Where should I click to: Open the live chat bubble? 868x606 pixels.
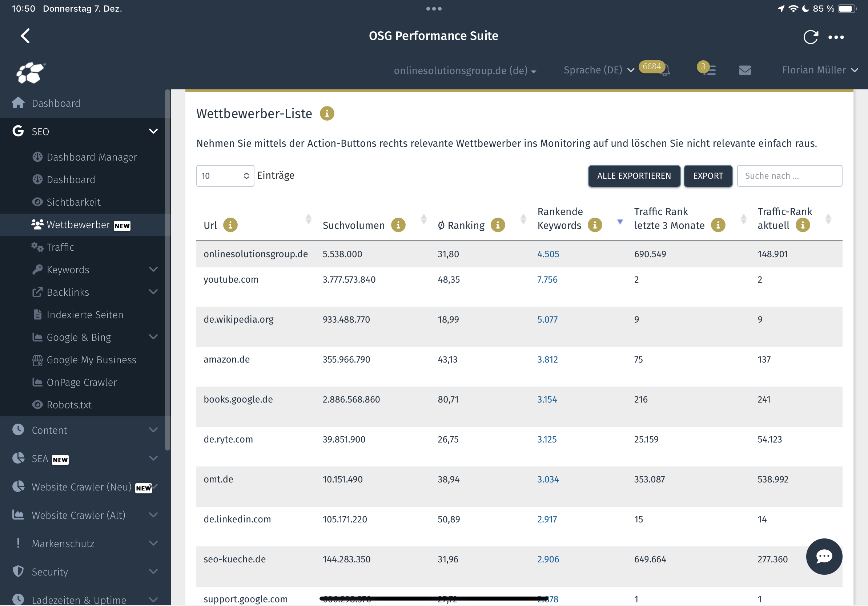824,556
